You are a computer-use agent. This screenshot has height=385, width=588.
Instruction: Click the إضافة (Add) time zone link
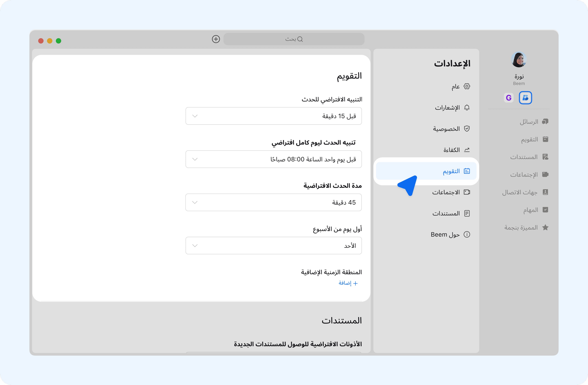pos(348,283)
